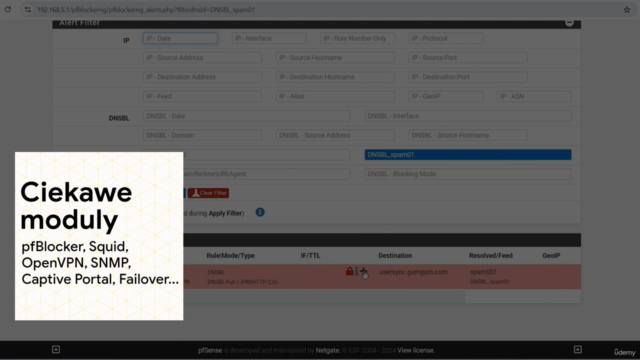This screenshot has height=360, width=640.
Task: Reload the page with the browser refresh icon
Action: 8,9
